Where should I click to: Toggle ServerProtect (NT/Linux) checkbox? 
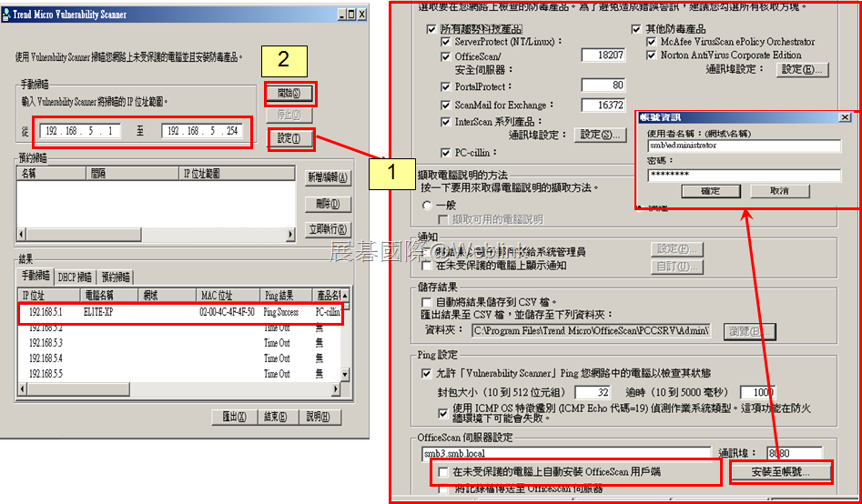click(x=446, y=42)
